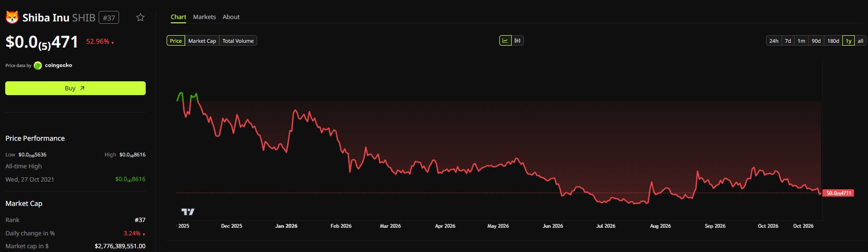Select the Market Cap chart option

point(202,41)
